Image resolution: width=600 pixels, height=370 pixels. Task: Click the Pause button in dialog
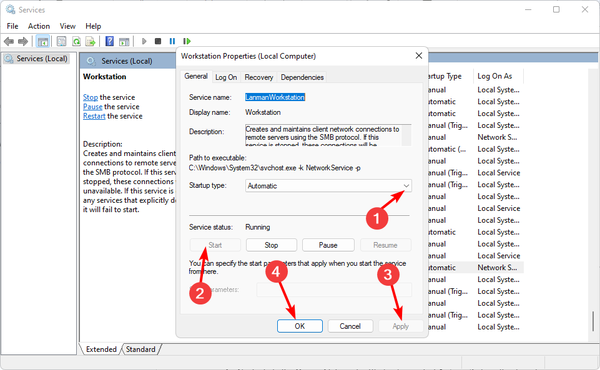[328, 245]
